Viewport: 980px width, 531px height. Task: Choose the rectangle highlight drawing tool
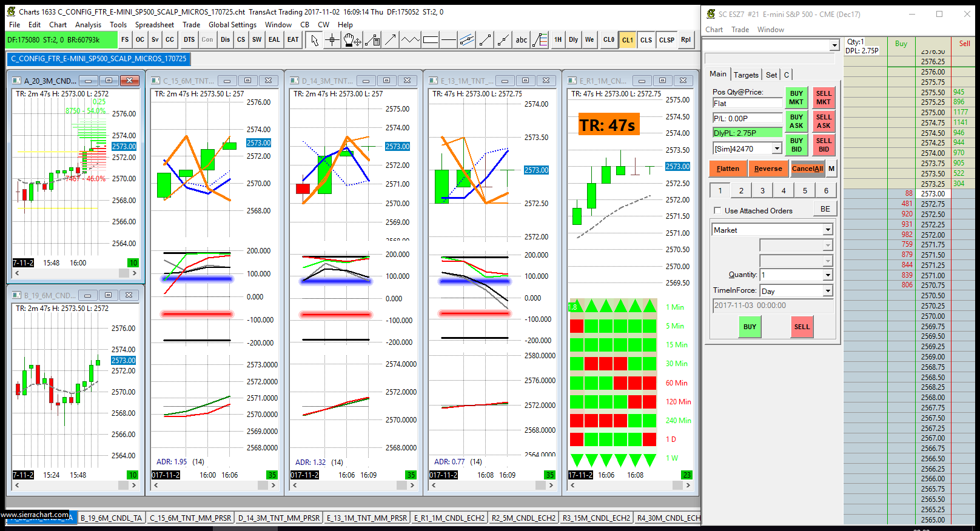click(431, 40)
